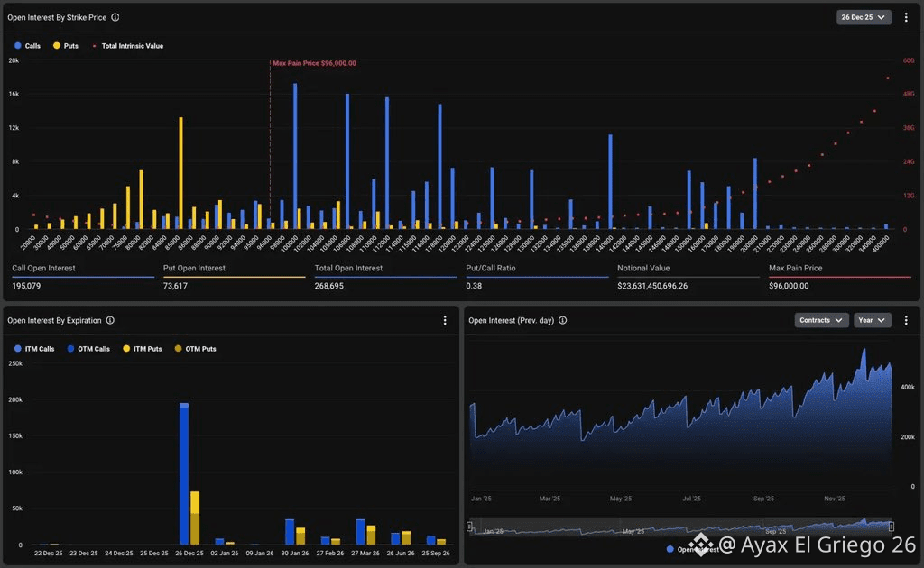Screen dimensions: 924x568
Task: Grab the left handle of the range navigator
Action: pyautogui.click(x=469, y=527)
